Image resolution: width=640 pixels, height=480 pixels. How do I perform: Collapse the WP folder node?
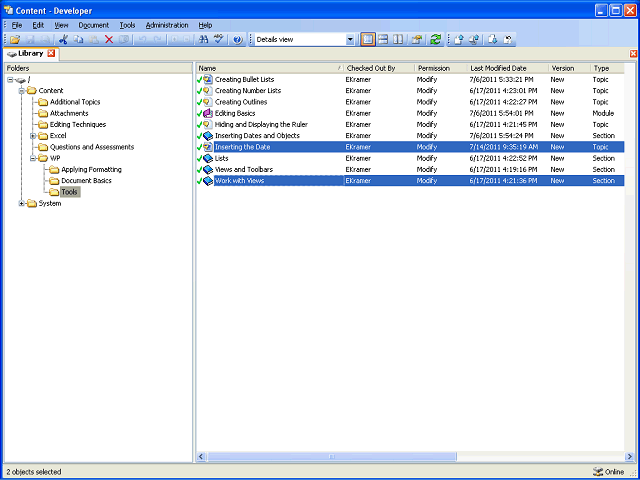[x=33, y=158]
